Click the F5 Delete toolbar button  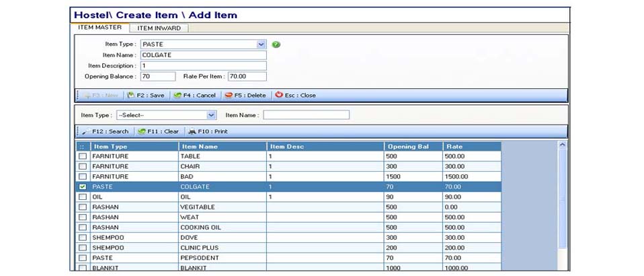point(245,95)
